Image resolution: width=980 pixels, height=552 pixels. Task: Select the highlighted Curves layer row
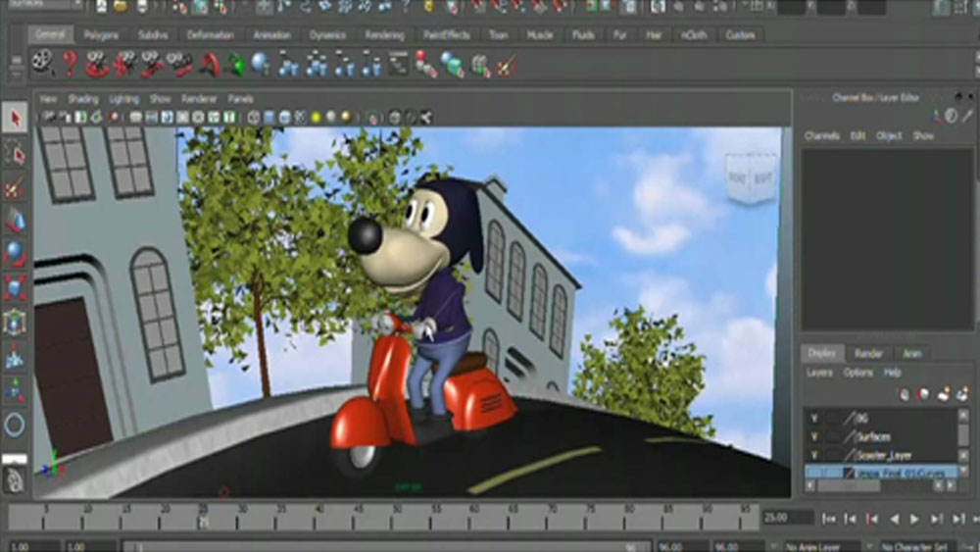coord(881,473)
